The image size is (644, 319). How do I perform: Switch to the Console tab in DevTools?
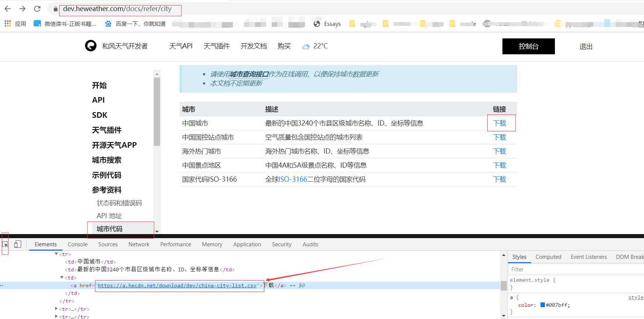tap(78, 244)
